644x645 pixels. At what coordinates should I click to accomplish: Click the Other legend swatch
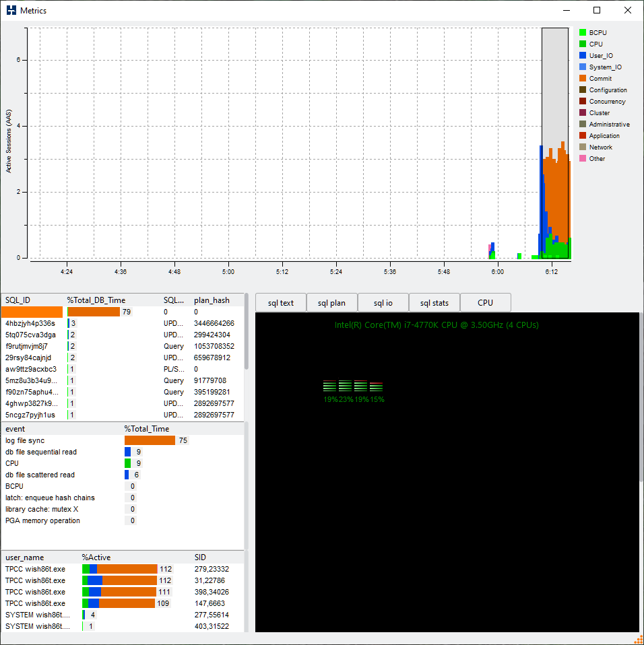point(583,158)
